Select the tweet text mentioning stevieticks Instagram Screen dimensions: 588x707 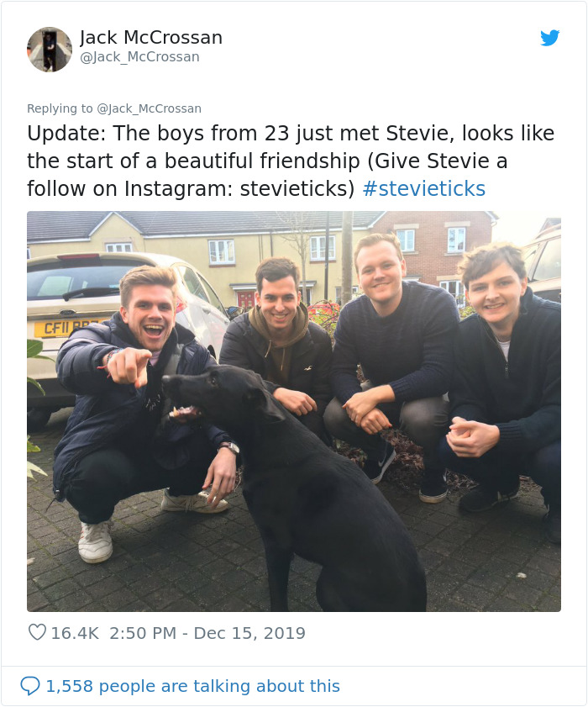click(290, 160)
